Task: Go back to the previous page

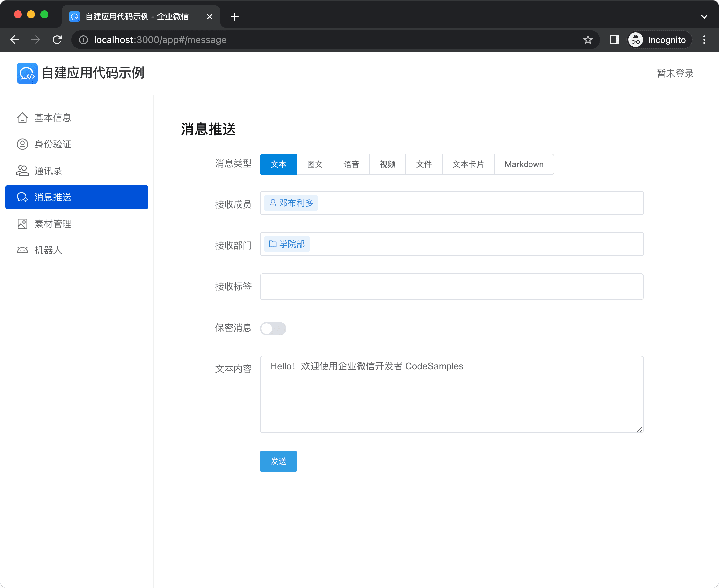Action: click(14, 40)
